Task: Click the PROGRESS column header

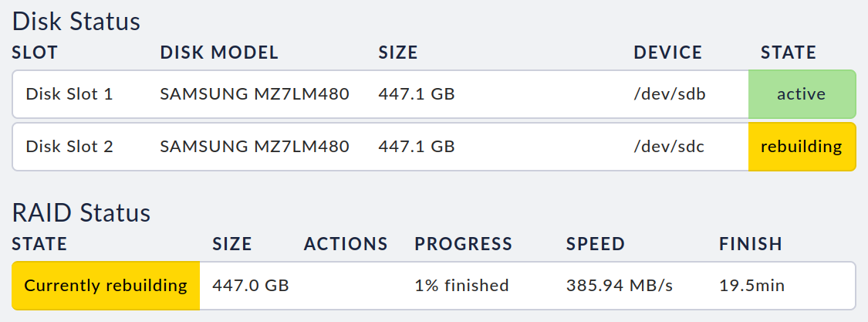Action: pyautogui.click(x=464, y=245)
